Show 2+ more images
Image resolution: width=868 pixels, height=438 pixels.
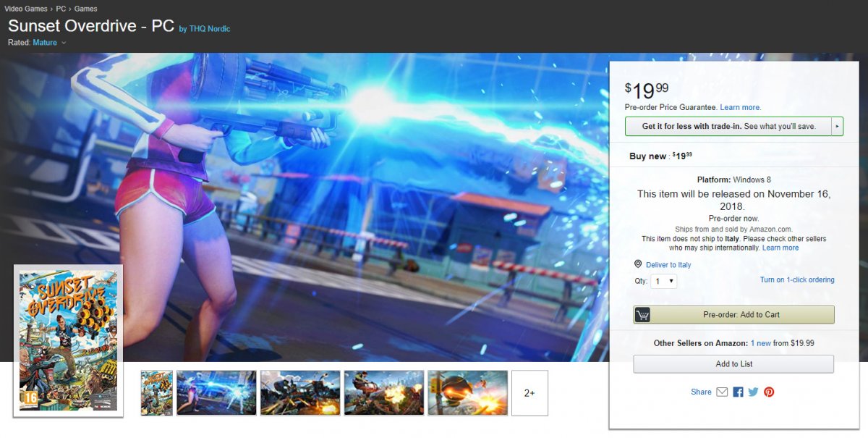coord(529,393)
